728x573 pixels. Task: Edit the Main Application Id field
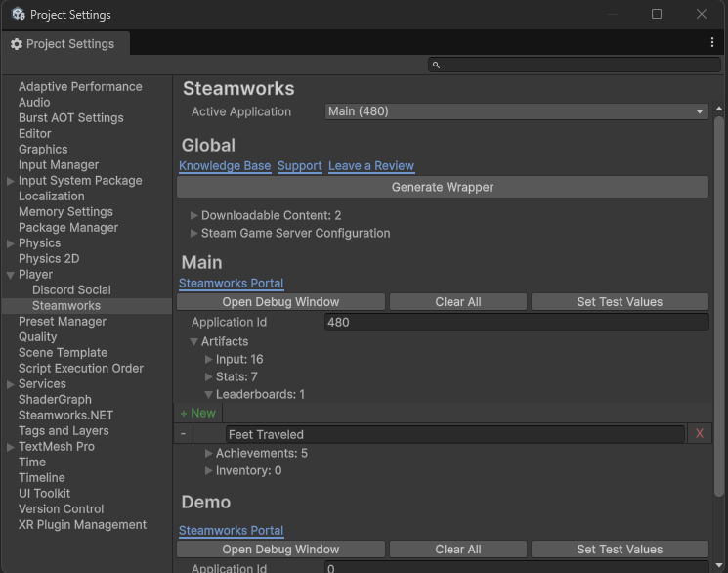pyautogui.click(x=516, y=322)
